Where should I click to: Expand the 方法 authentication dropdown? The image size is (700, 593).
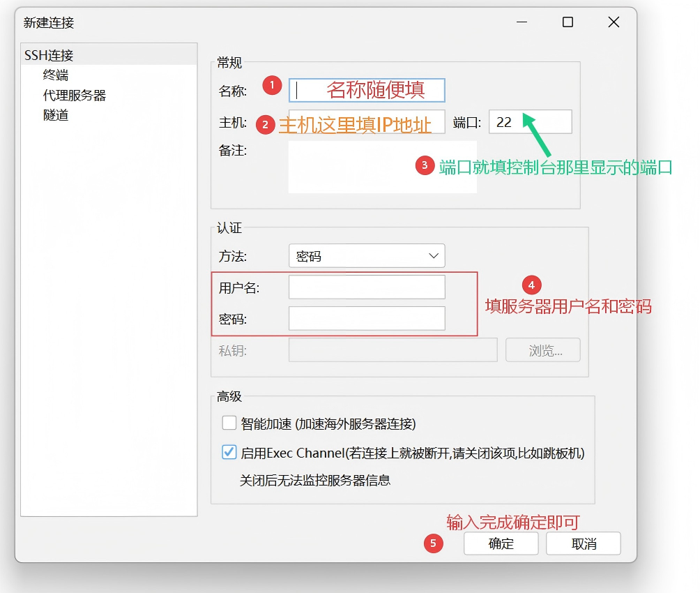(x=367, y=256)
